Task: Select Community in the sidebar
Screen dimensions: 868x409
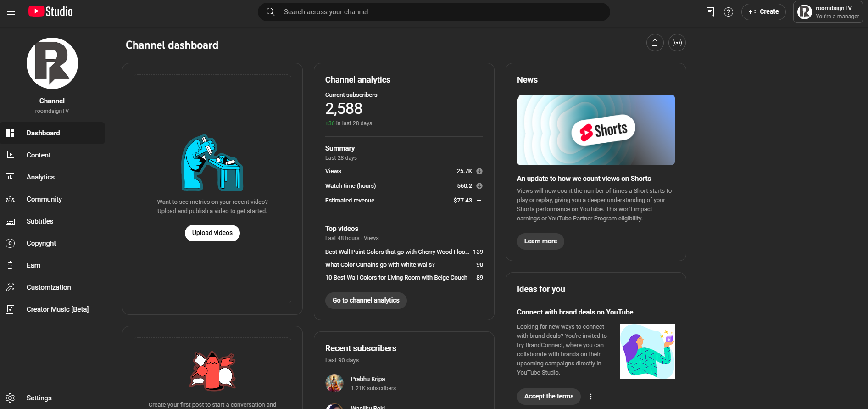Action: pyautogui.click(x=52, y=199)
